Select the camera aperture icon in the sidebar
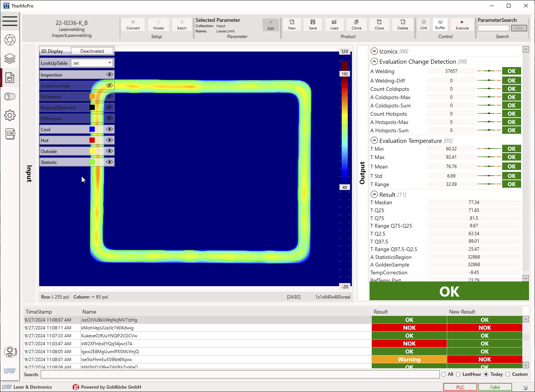This screenshot has width=535, height=392. coord(10,40)
